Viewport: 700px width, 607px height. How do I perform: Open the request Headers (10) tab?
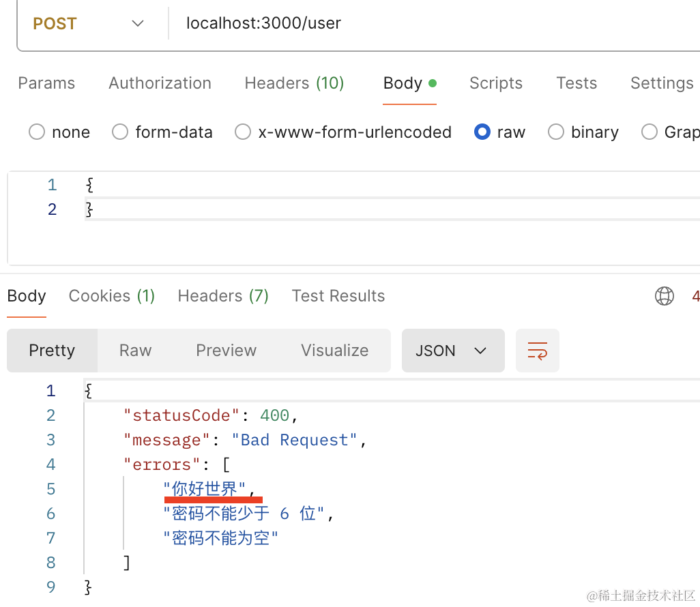294,83
